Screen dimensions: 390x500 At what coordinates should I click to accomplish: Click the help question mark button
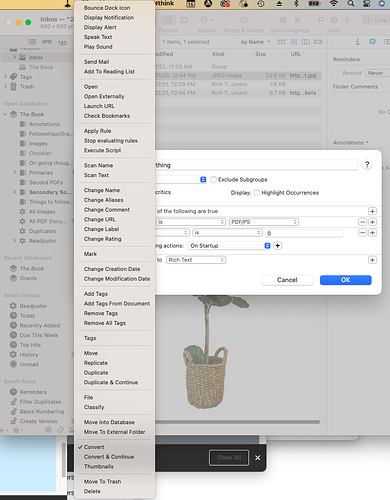click(x=367, y=164)
